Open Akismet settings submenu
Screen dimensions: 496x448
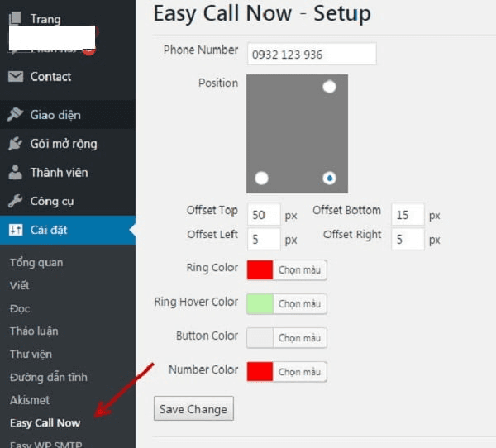coord(30,400)
